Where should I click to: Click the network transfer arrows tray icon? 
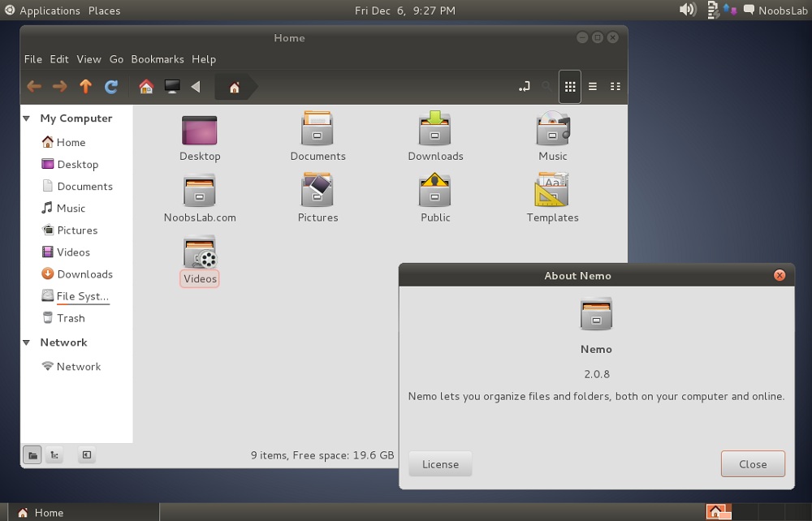[x=730, y=10]
